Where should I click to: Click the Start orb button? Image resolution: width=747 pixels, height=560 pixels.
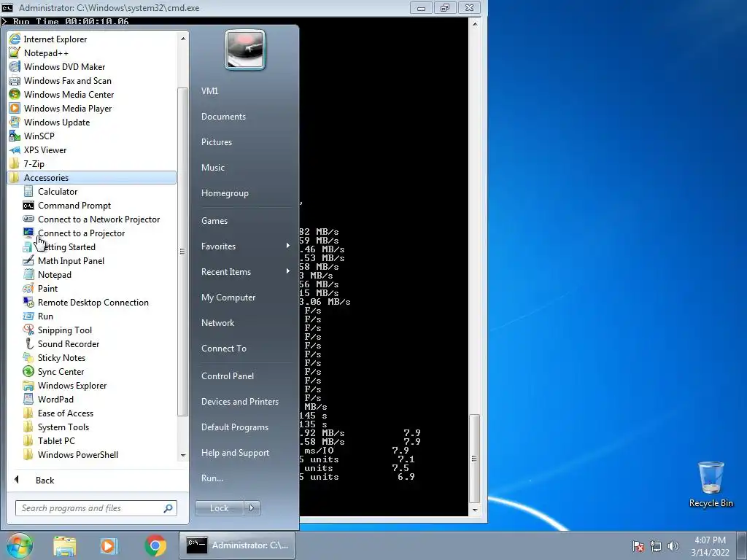[19, 545]
